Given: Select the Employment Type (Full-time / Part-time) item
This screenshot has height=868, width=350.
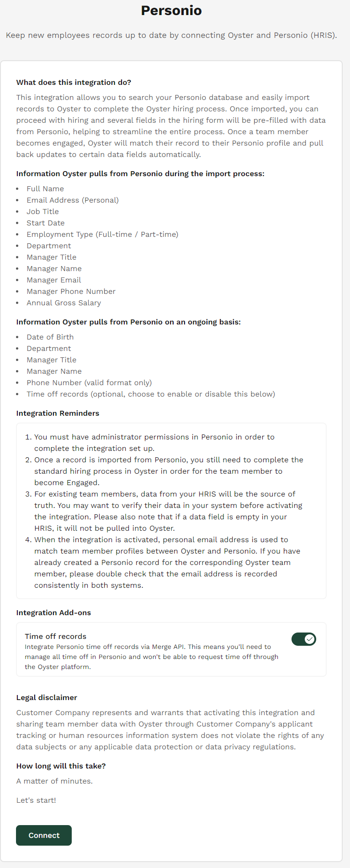Looking at the screenshot, I should coord(102,234).
